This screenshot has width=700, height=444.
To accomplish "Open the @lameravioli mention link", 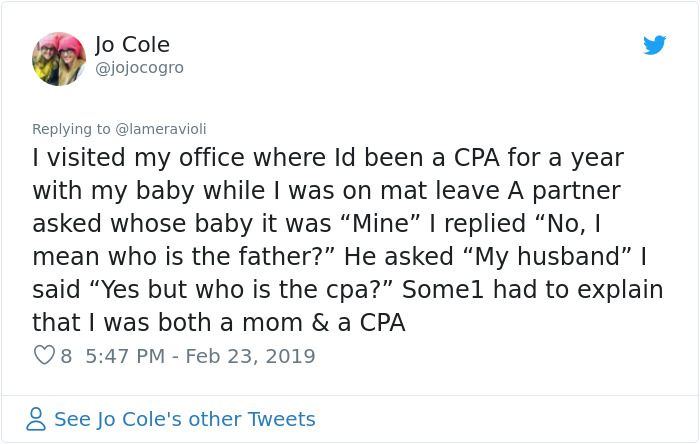I will [x=161, y=129].
